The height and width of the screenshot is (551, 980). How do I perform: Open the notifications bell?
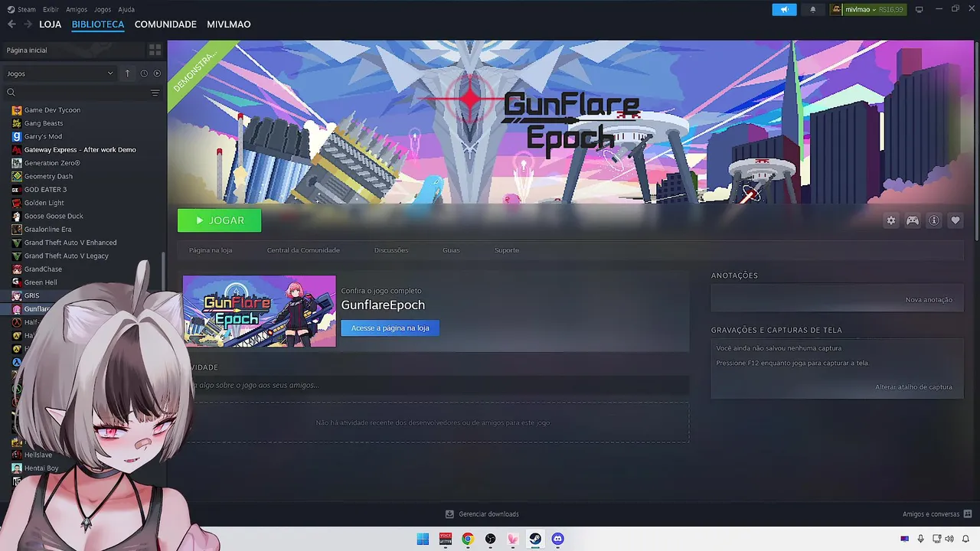pyautogui.click(x=813, y=9)
